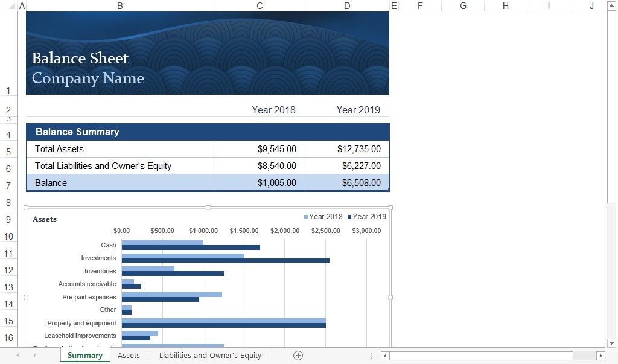The width and height of the screenshot is (618, 364).
Task: Select the Summary sheet tab
Action: (84, 356)
